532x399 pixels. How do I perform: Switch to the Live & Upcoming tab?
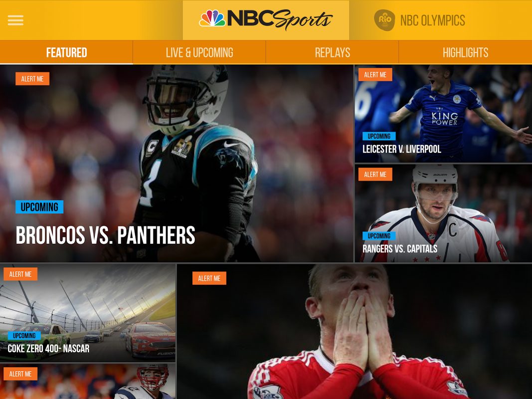point(199,52)
